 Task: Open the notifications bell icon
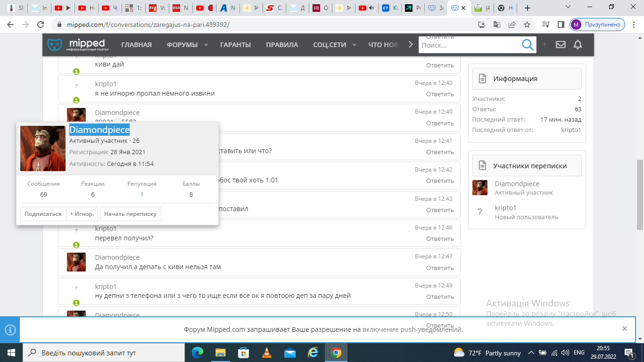578,45
